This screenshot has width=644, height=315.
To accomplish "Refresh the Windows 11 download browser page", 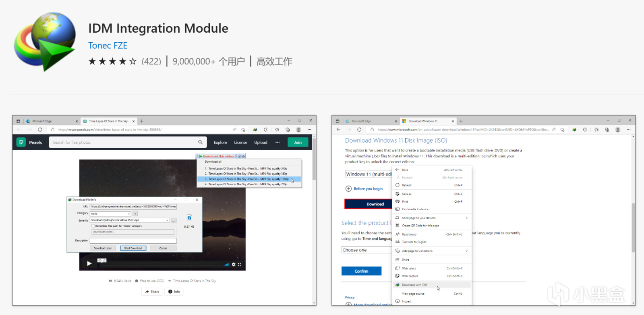I will point(359,130).
